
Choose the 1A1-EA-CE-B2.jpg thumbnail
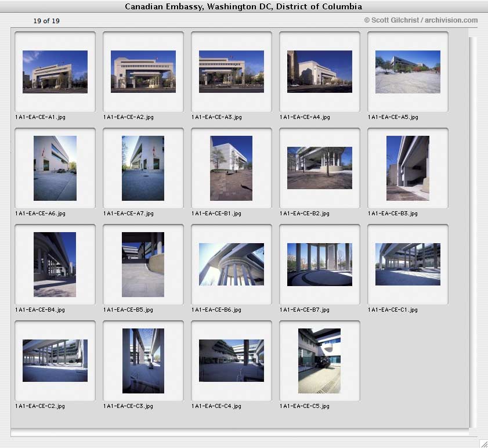click(x=320, y=168)
